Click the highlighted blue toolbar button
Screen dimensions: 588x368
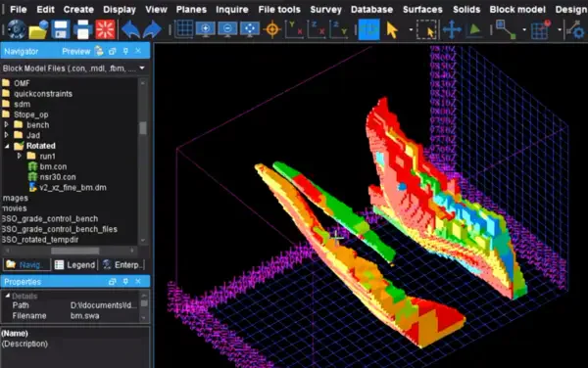pos(369,29)
